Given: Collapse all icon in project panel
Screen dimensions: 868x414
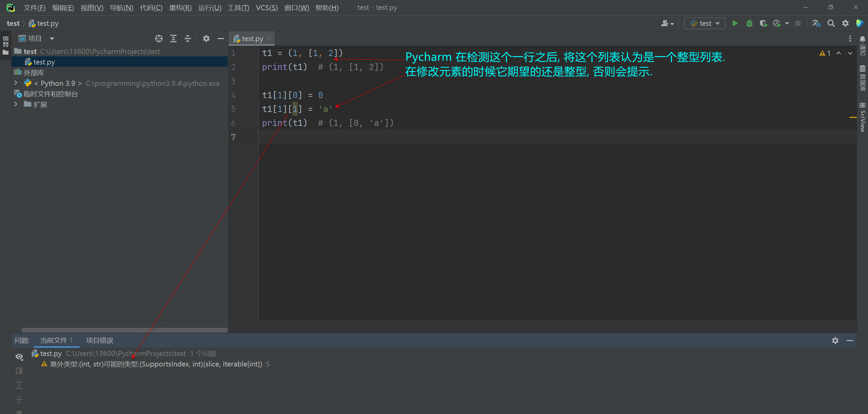Looking at the screenshot, I should (x=188, y=39).
